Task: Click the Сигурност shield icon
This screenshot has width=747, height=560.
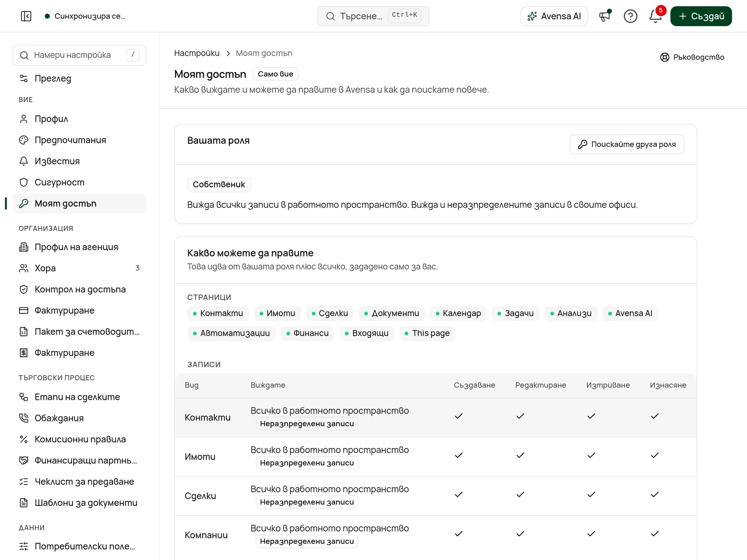Action: 24,182
